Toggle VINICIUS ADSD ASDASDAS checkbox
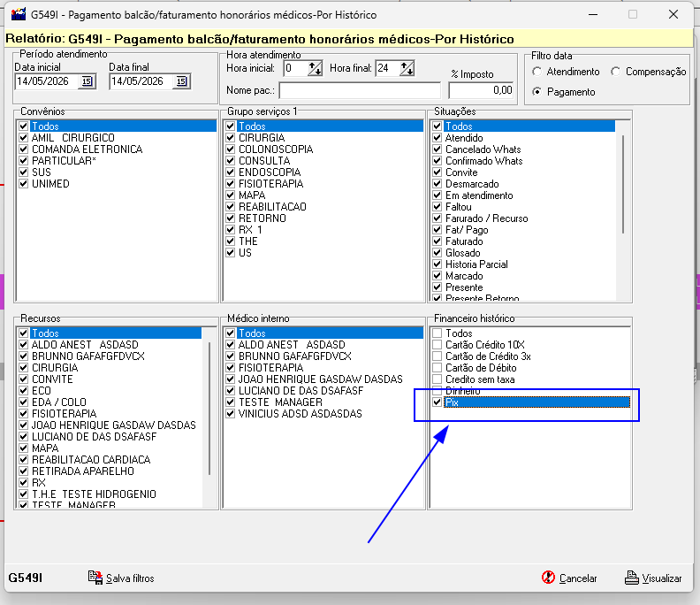This screenshot has width=700, height=605. (231, 413)
